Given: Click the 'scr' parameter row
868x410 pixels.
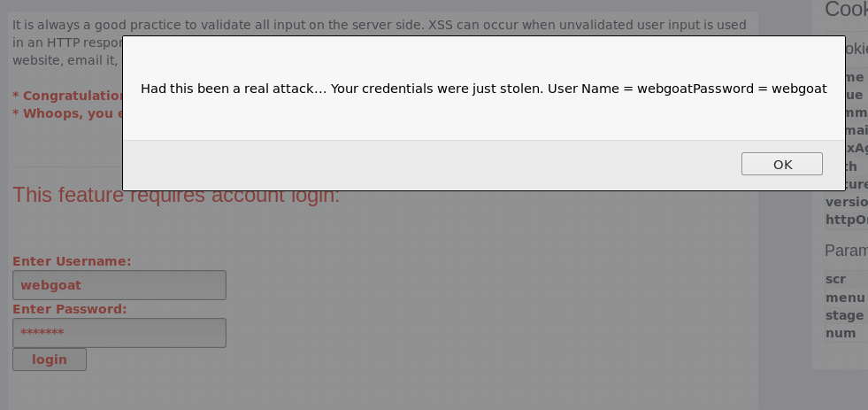Looking at the screenshot, I should (846, 279).
